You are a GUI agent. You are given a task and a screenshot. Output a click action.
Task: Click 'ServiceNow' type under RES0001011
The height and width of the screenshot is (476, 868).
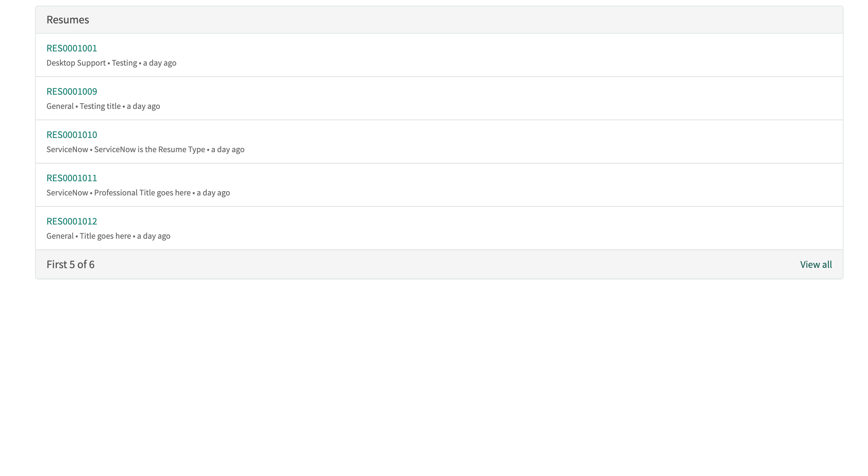click(67, 193)
